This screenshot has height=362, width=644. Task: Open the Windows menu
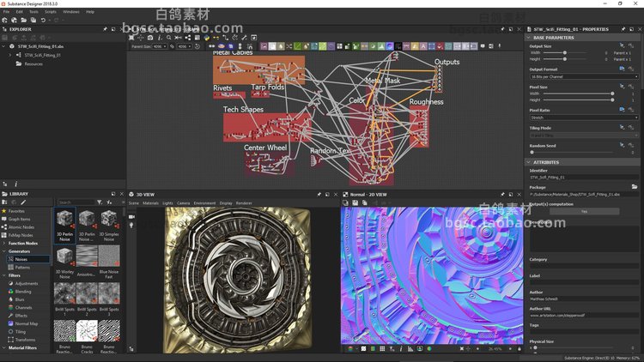[71, 12]
